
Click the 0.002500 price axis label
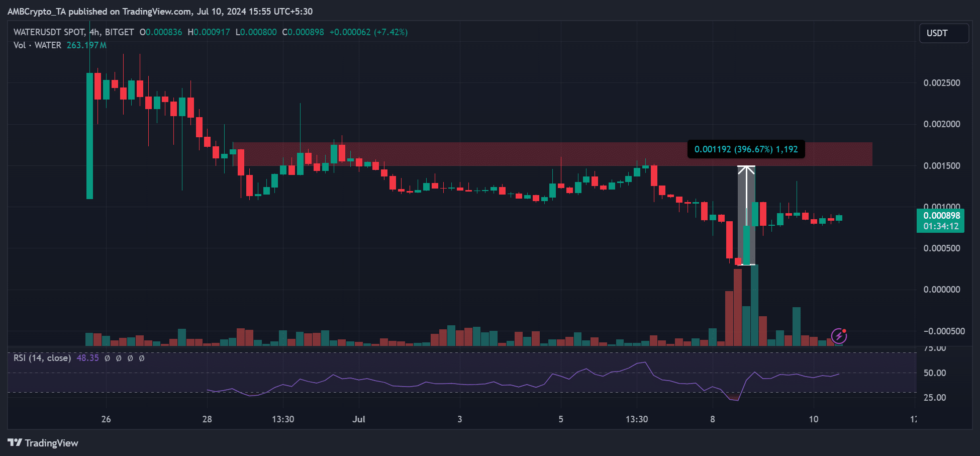[942, 83]
